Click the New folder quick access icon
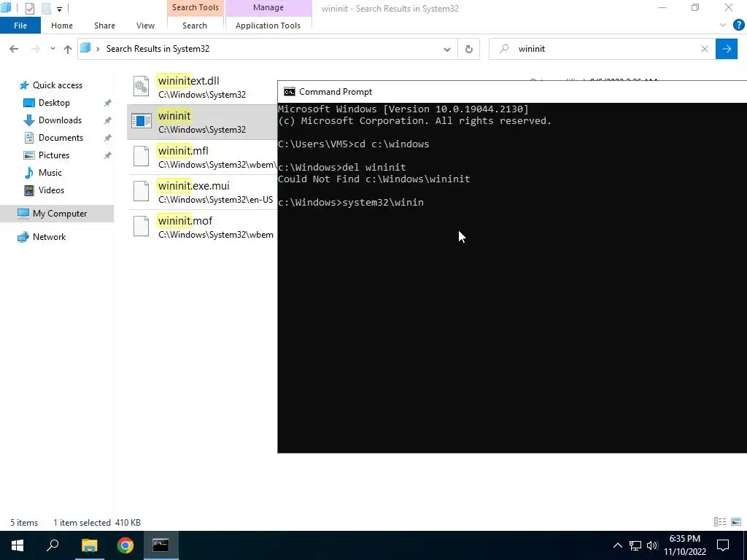The image size is (747, 560). 46,8
